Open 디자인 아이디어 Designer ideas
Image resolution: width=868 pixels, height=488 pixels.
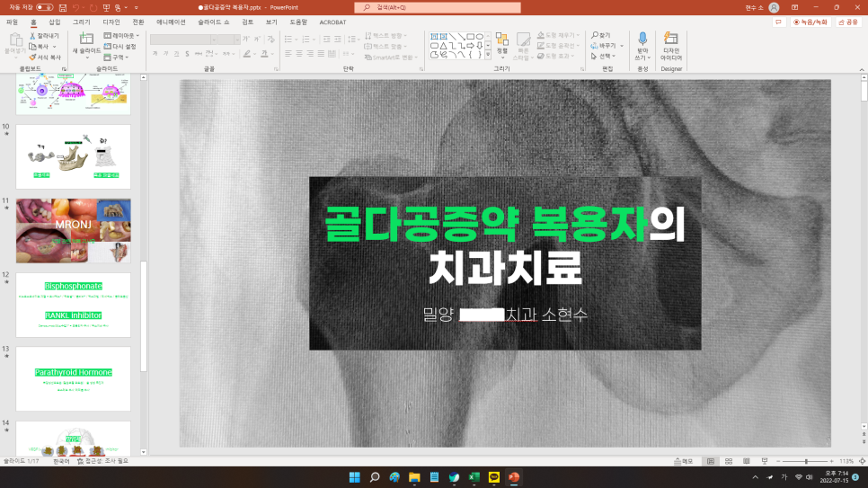point(671,46)
